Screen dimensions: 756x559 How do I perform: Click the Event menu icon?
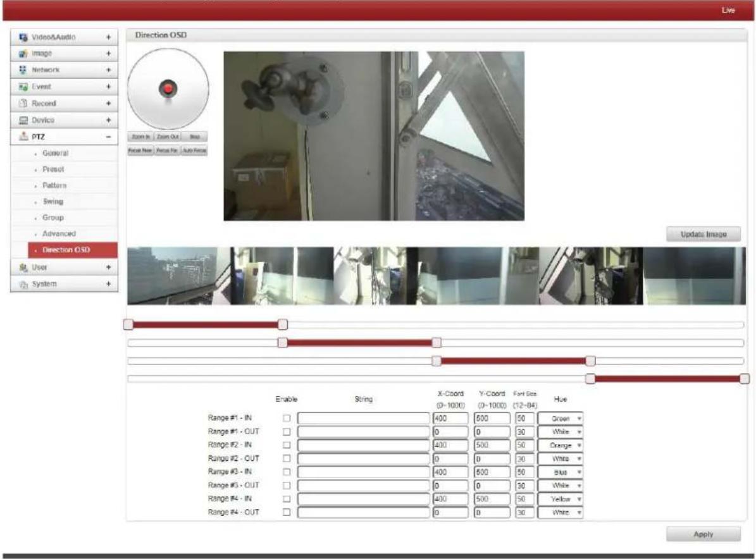coord(23,87)
